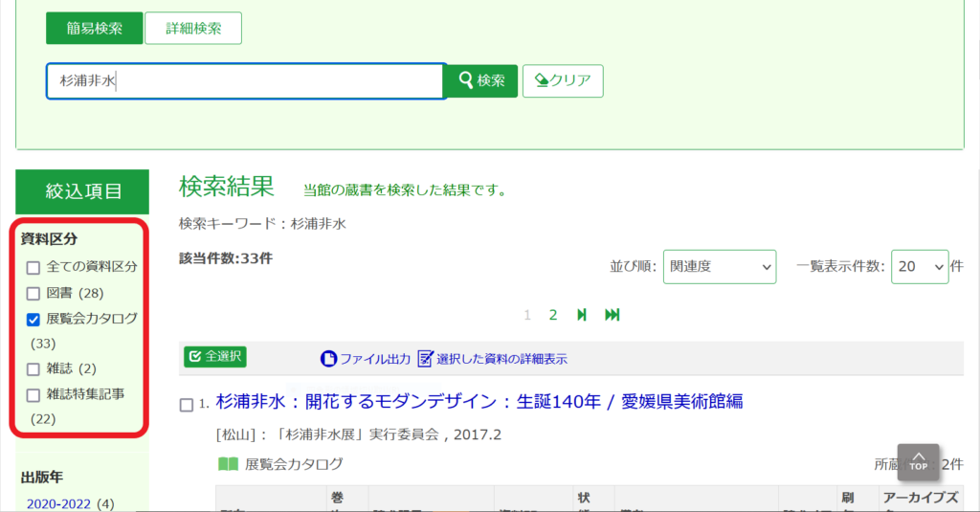Image resolution: width=980 pixels, height=512 pixels.
Task: Check the 雑誌 (2) checkbox
Action: (33, 369)
